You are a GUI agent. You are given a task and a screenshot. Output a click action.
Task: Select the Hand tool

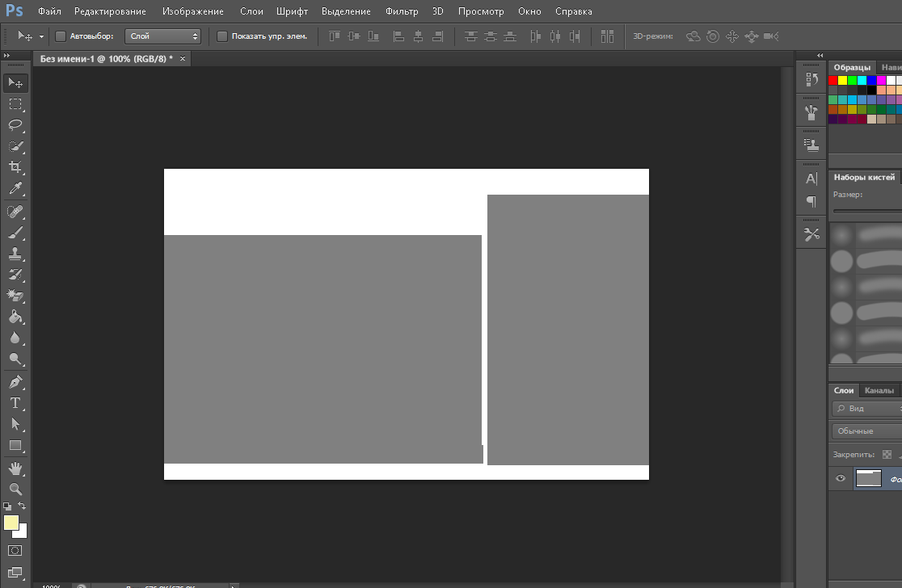click(x=15, y=468)
